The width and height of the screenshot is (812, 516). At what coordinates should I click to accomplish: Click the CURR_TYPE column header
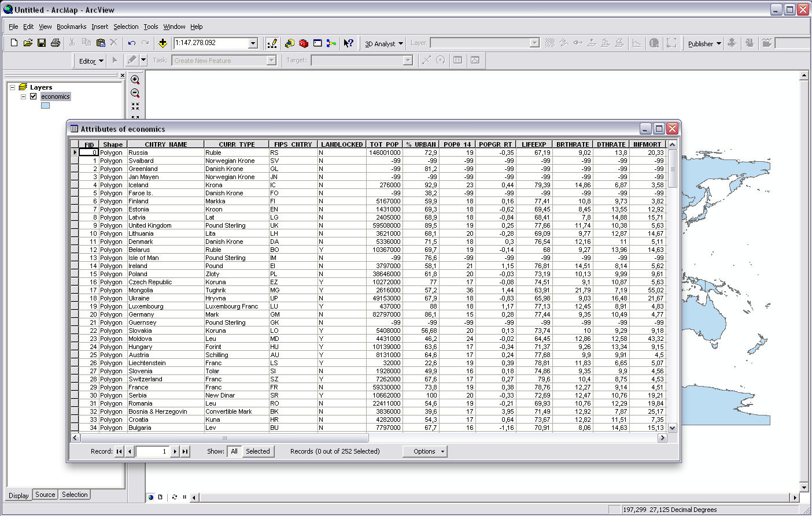[x=237, y=144]
